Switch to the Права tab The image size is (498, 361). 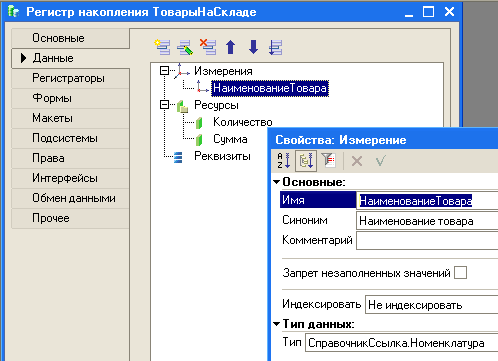click(70, 158)
